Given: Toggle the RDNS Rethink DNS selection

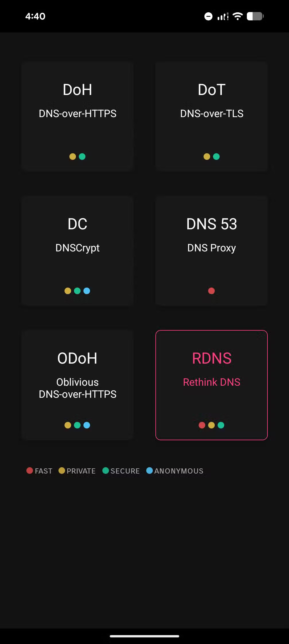Looking at the screenshot, I should (x=211, y=385).
